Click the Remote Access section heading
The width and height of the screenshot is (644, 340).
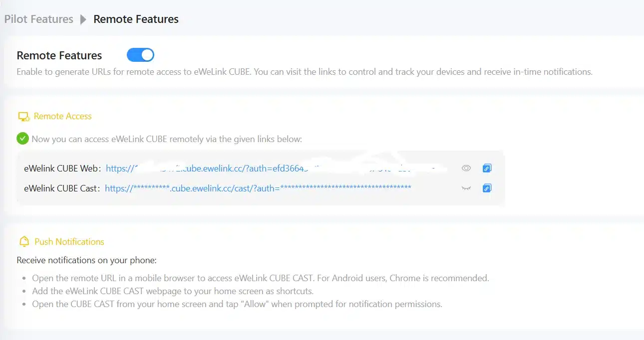click(x=63, y=116)
